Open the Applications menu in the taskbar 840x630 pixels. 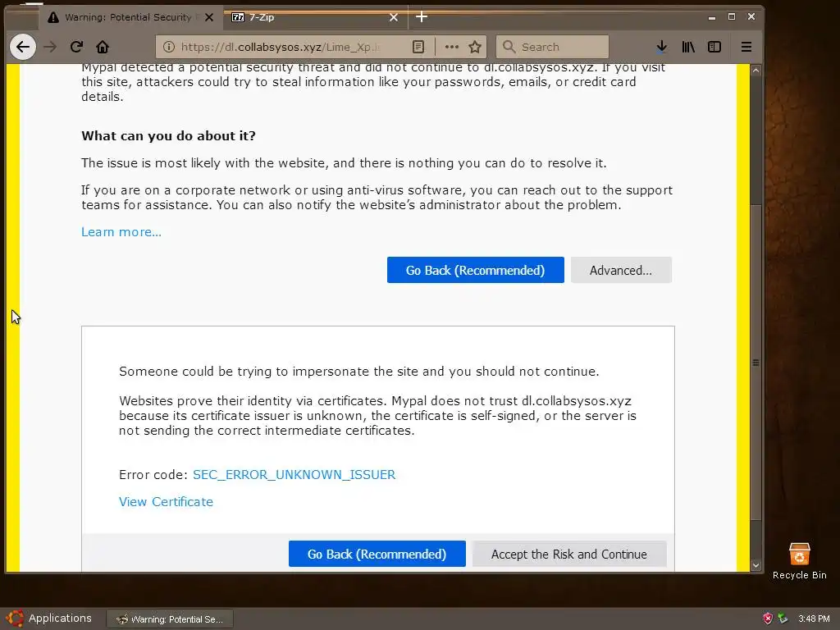click(x=49, y=619)
